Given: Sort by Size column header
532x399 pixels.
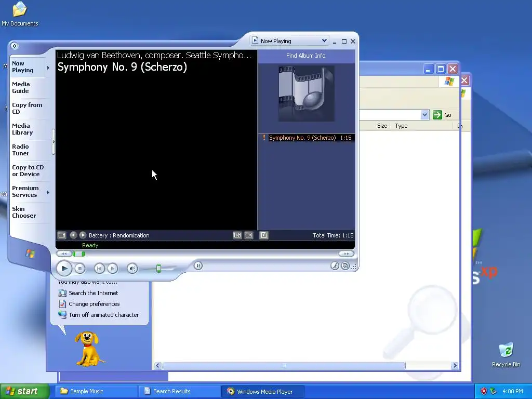Looking at the screenshot, I should (x=382, y=126).
